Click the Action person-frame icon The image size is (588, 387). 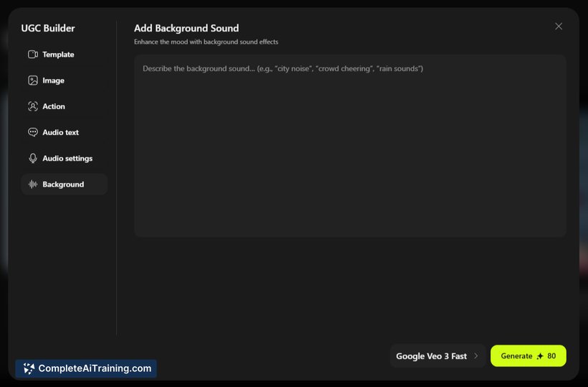point(33,106)
